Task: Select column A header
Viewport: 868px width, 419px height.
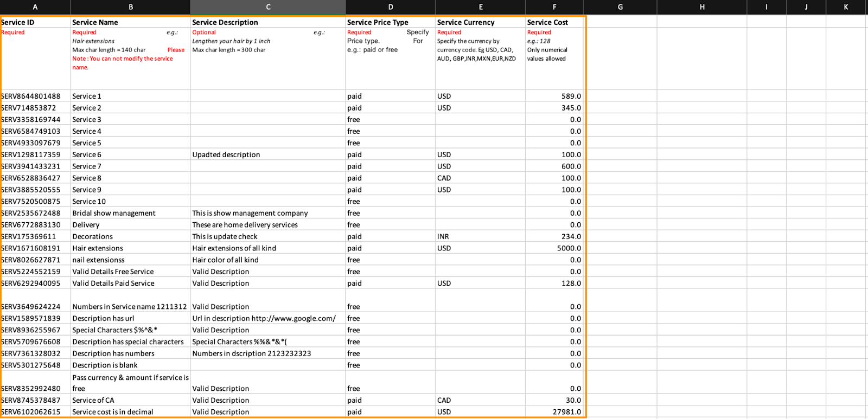Action: [35, 7]
